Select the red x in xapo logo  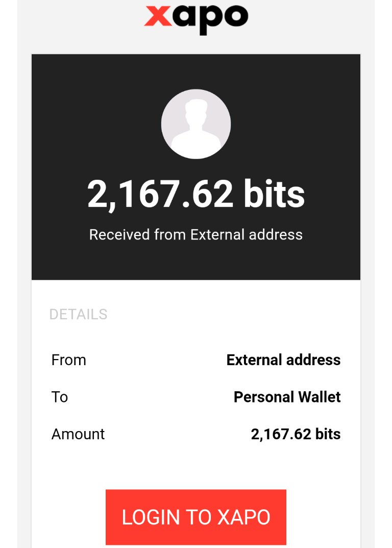158,16
